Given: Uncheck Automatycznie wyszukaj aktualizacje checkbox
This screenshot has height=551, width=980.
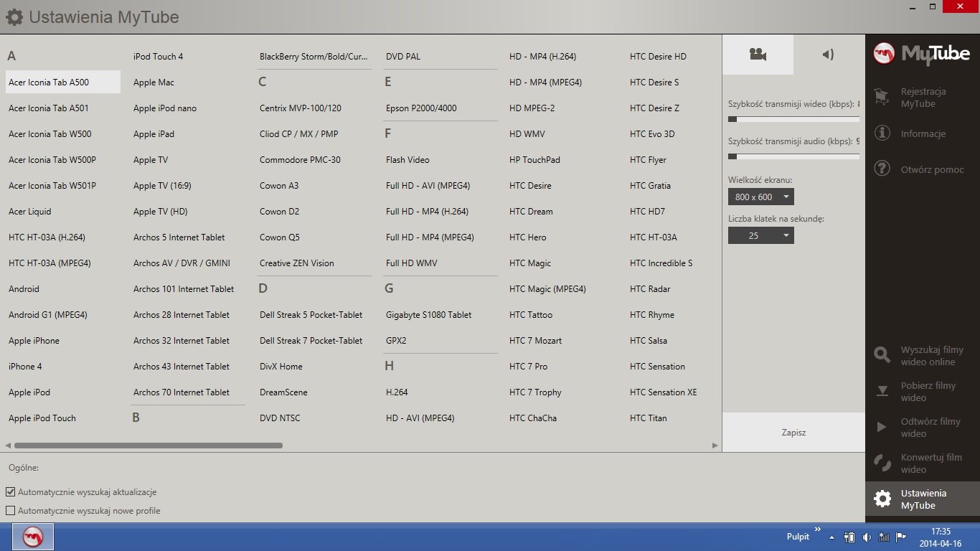Looking at the screenshot, I should click(x=10, y=492).
